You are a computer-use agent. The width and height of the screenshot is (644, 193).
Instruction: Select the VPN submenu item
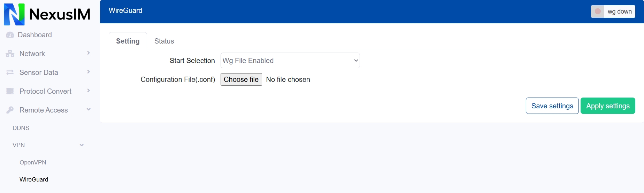tap(18, 145)
